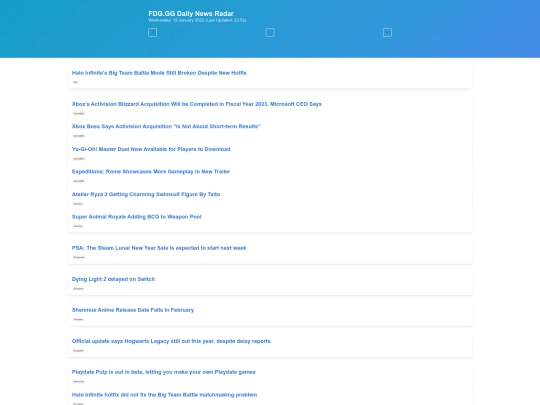Screen dimensions: 540x405
Task: Click the leftmost square icon under the page title
Action: coord(152,32)
